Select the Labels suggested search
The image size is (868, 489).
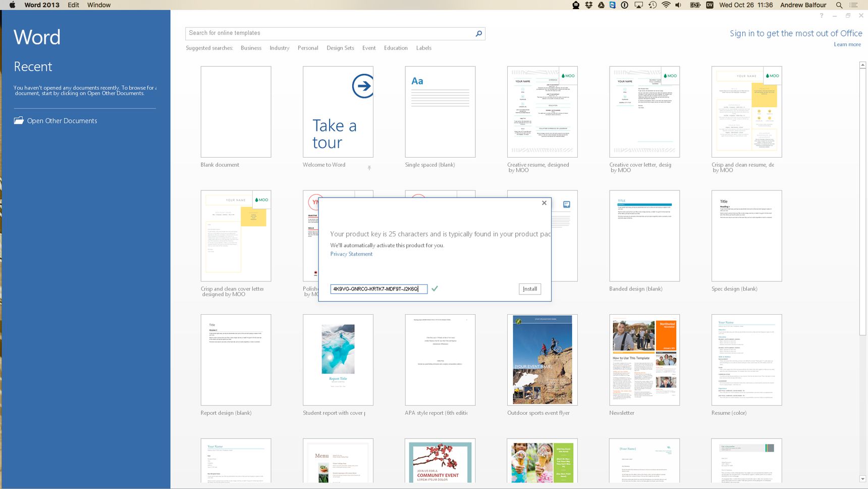point(424,48)
